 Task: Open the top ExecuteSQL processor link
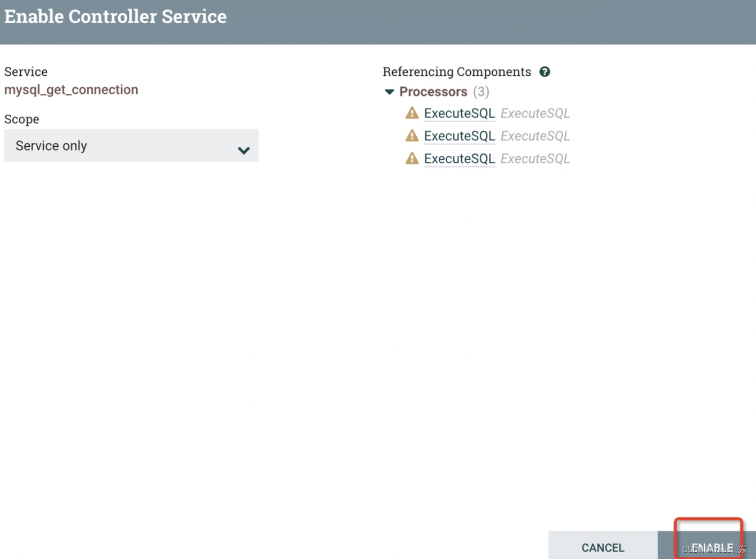coord(459,114)
